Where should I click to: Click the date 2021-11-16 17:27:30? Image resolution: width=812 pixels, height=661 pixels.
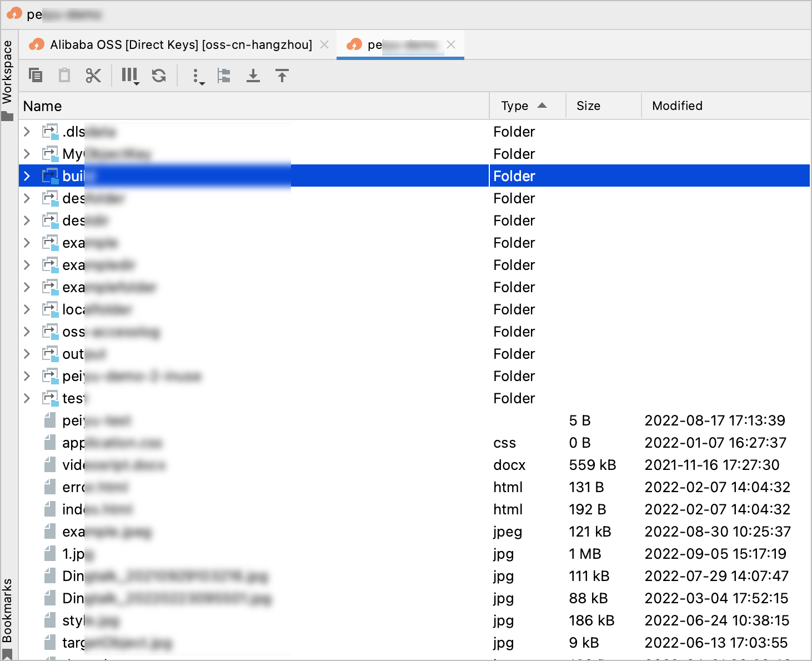(x=712, y=465)
